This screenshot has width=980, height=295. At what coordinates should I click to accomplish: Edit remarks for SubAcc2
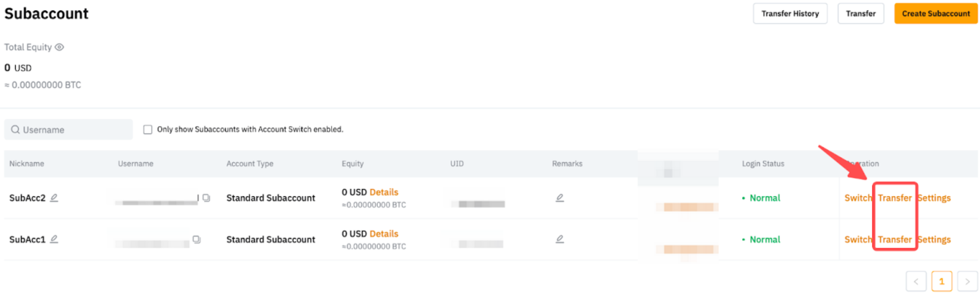coord(559,198)
